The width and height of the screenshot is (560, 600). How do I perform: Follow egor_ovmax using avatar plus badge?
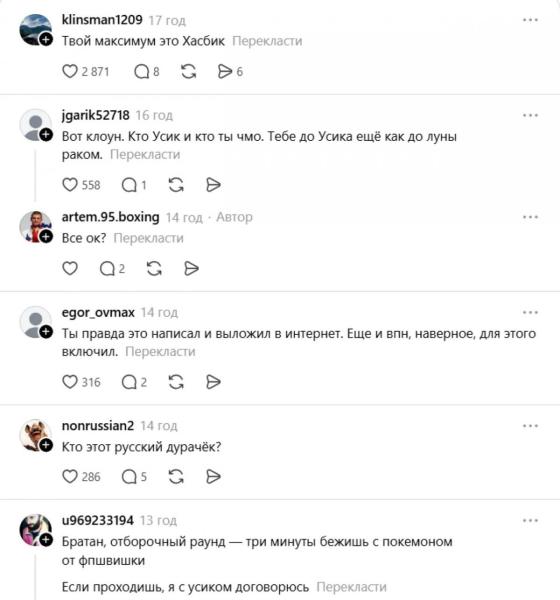click(x=46, y=331)
